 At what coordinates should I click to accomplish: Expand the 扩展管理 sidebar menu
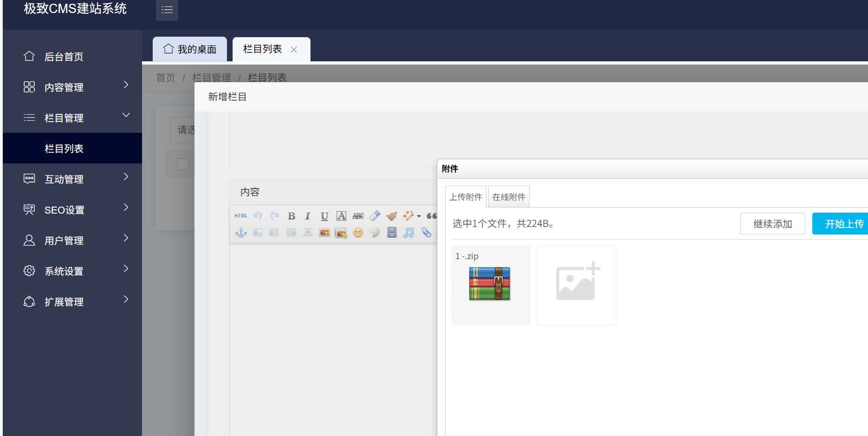click(72, 302)
